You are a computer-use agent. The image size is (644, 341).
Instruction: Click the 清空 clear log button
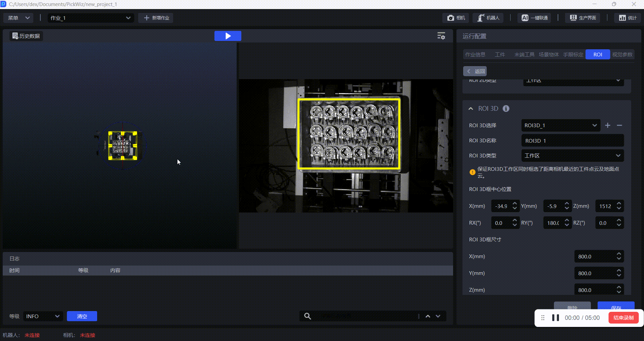pyautogui.click(x=82, y=316)
